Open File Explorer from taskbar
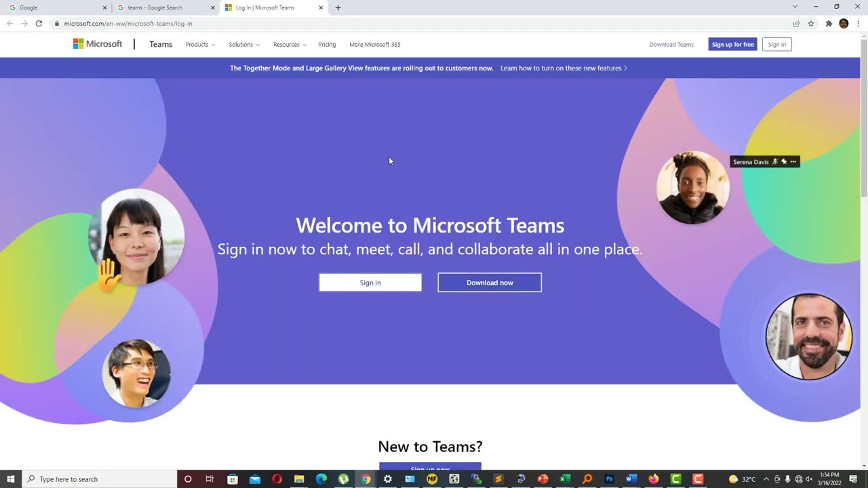The image size is (868, 488). tap(299, 479)
